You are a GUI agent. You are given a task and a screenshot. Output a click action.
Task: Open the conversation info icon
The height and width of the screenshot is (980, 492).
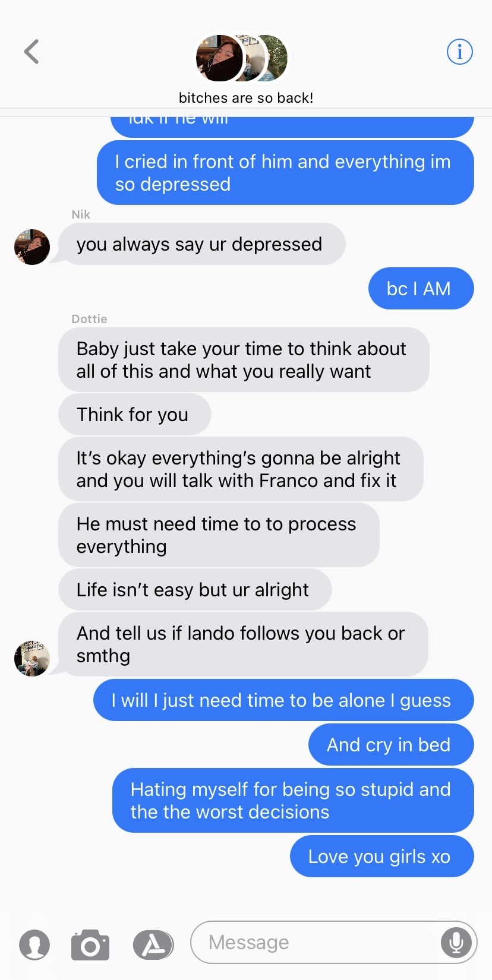click(x=459, y=52)
